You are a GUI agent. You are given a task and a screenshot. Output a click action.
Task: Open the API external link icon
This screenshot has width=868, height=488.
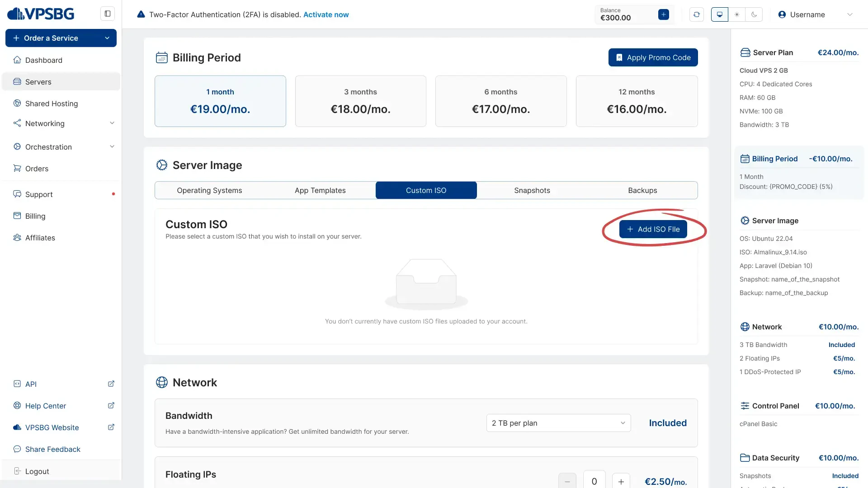(111, 384)
